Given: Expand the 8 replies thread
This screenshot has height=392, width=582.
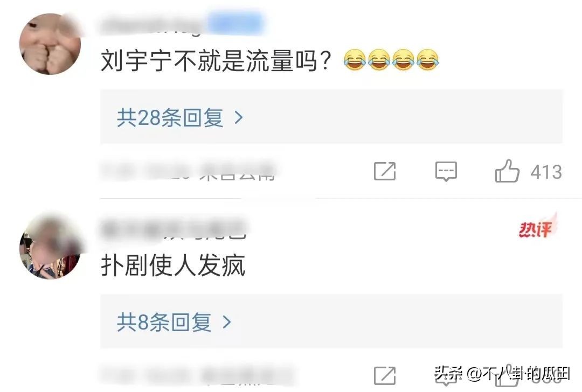Looking at the screenshot, I should (331, 321).
